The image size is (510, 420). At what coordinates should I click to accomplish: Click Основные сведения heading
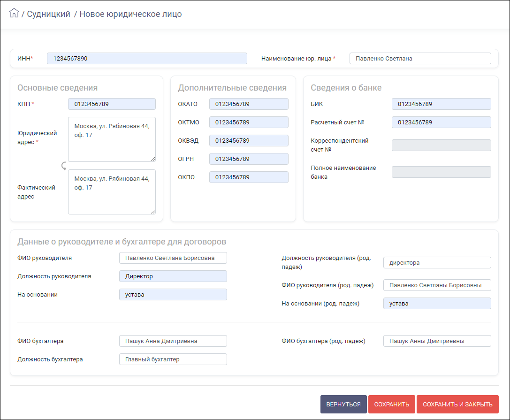coord(58,88)
